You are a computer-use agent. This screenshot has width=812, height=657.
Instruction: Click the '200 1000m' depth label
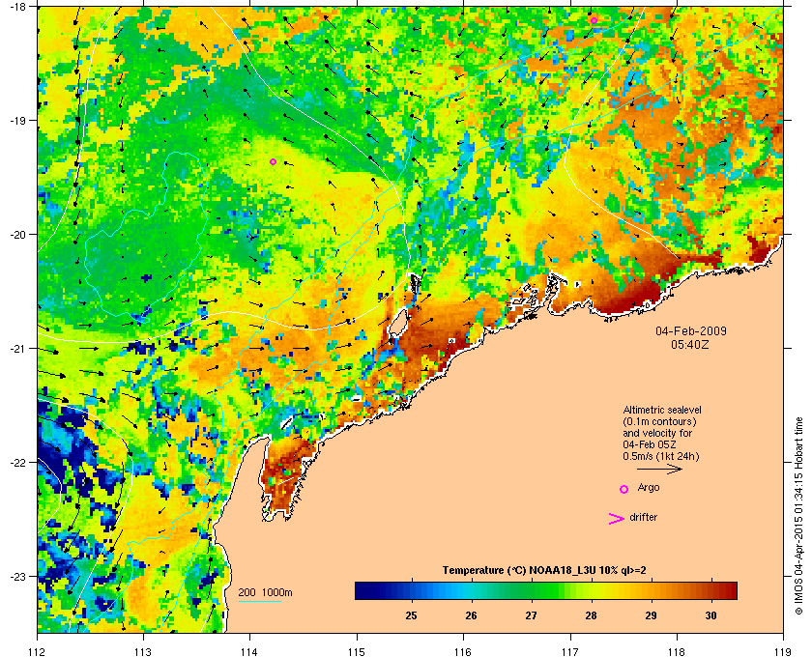(265, 593)
